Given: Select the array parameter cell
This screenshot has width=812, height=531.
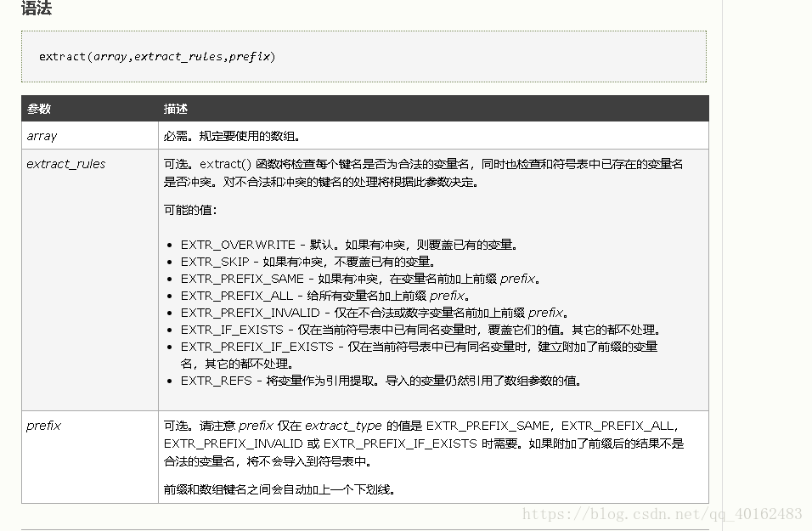Looking at the screenshot, I should pyautogui.click(x=89, y=136).
